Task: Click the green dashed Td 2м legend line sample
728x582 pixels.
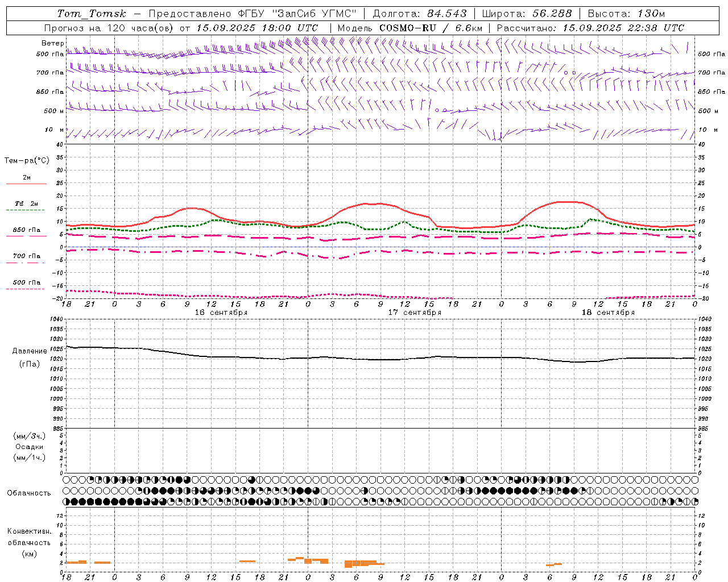Action: click(26, 210)
